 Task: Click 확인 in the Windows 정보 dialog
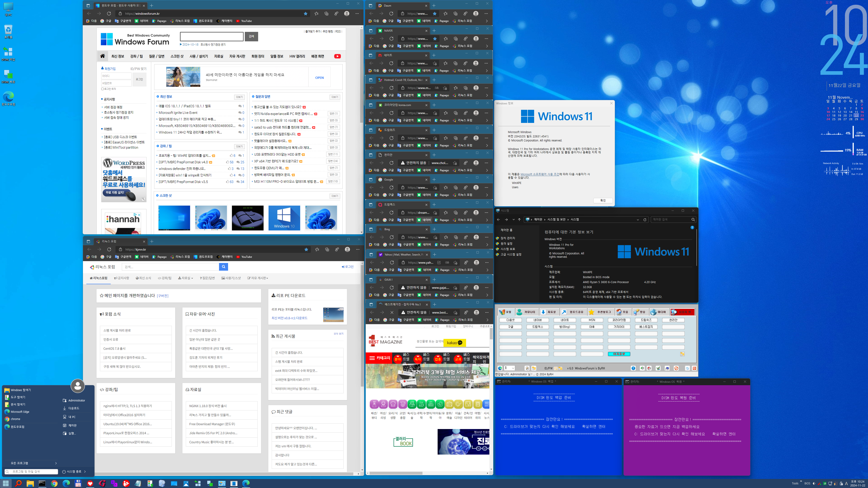pos(603,200)
